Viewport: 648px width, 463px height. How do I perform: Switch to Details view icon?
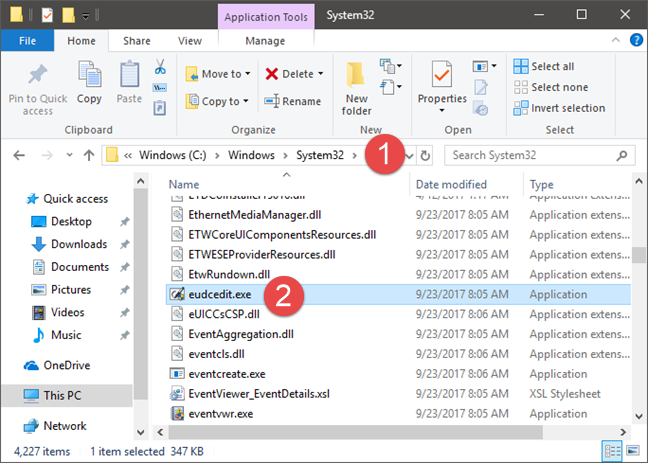[x=612, y=451]
